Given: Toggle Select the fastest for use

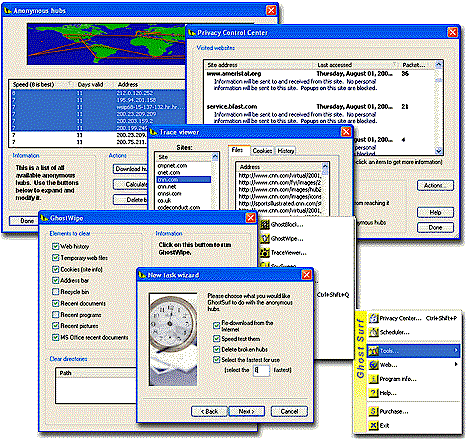Looking at the screenshot, I should [x=217, y=360].
